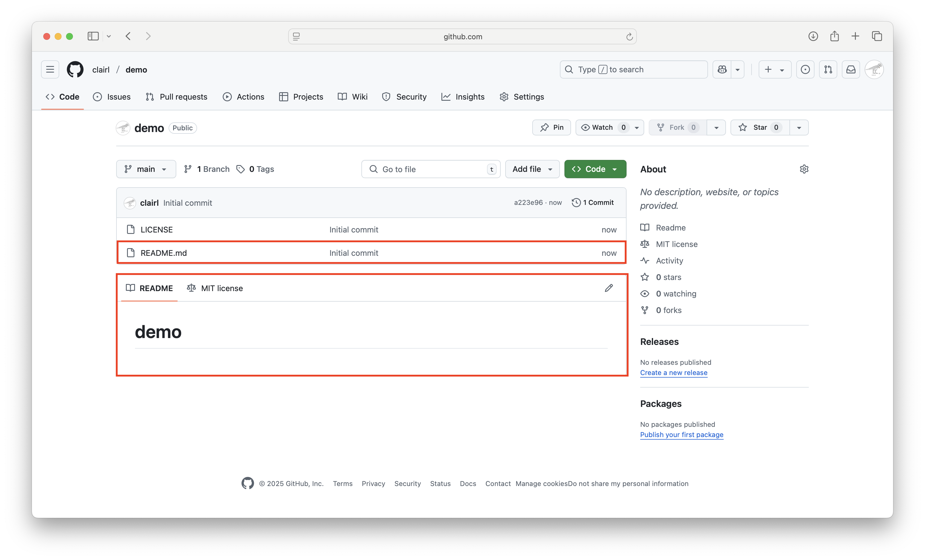This screenshot has height=560, width=925.
Task: Open the Add file dropdown
Action: click(x=532, y=169)
